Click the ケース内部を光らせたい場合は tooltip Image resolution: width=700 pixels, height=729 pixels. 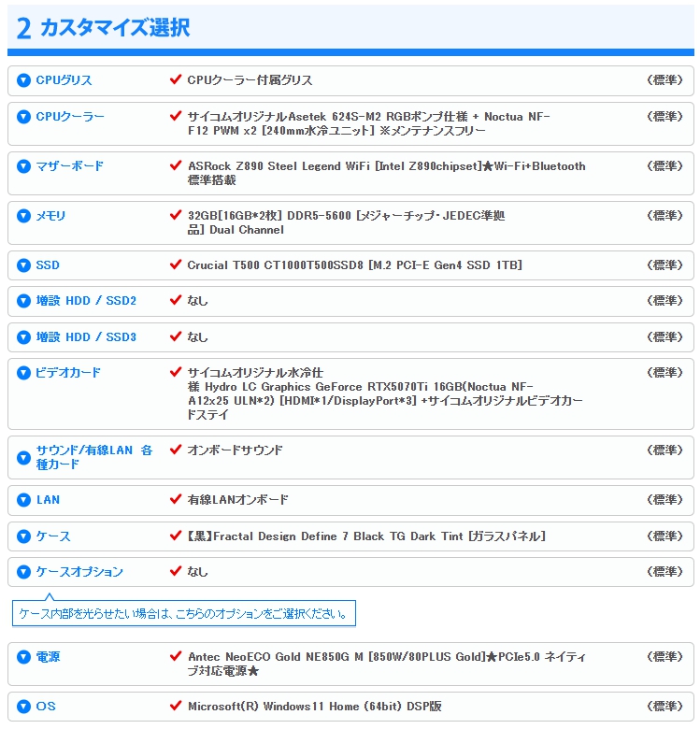(x=184, y=614)
